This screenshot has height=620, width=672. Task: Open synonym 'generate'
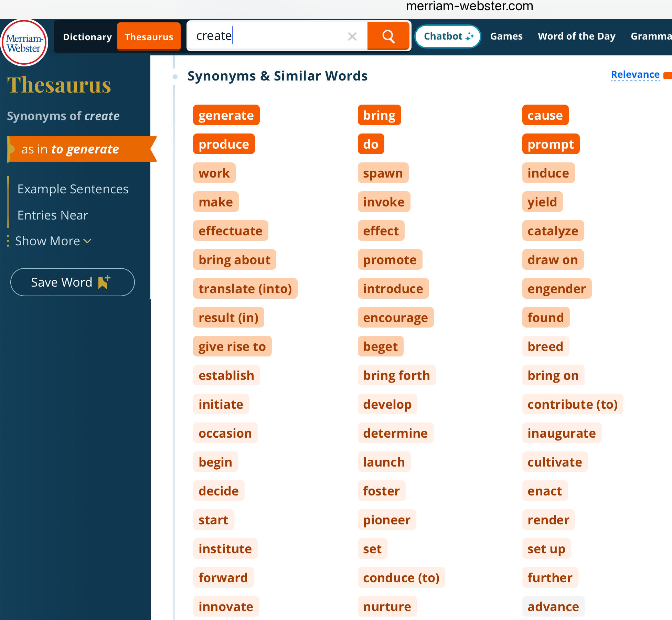pos(226,115)
